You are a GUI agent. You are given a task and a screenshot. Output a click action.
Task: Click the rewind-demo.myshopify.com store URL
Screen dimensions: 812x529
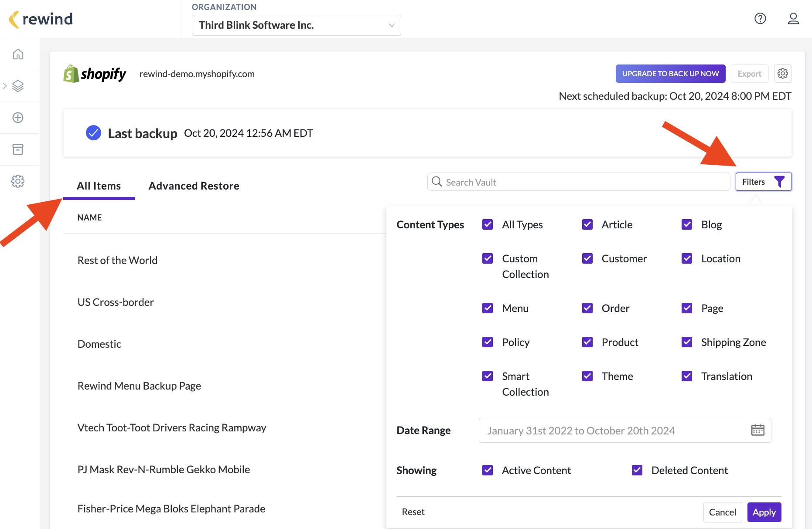197,74
